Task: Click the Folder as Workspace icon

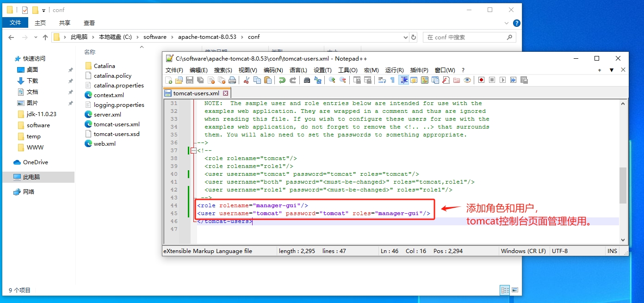Action: coord(456,80)
